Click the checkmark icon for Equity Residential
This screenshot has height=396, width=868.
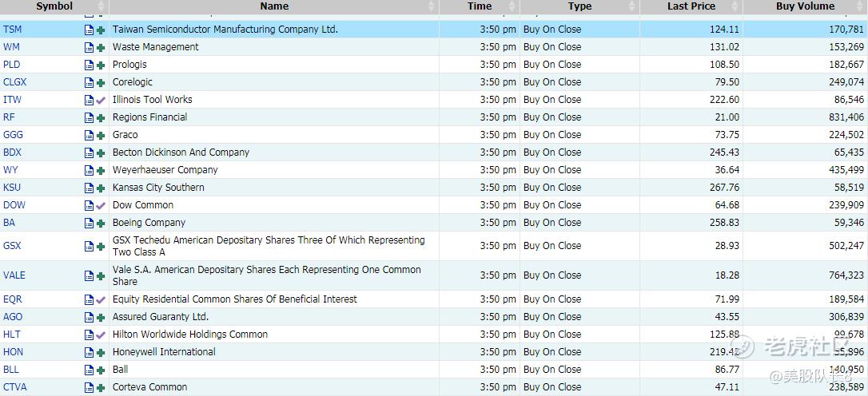click(x=100, y=299)
